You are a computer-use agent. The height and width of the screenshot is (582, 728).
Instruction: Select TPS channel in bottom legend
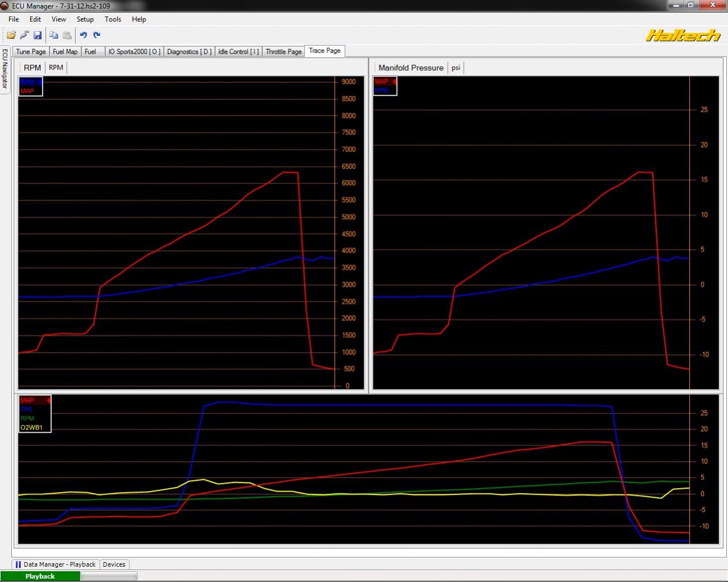(x=27, y=409)
